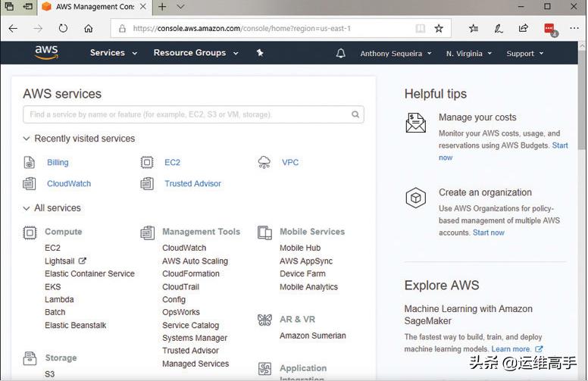This screenshot has width=588, height=381.
Task: Click the add notes pen icon
Action: [x=499, y=29]
